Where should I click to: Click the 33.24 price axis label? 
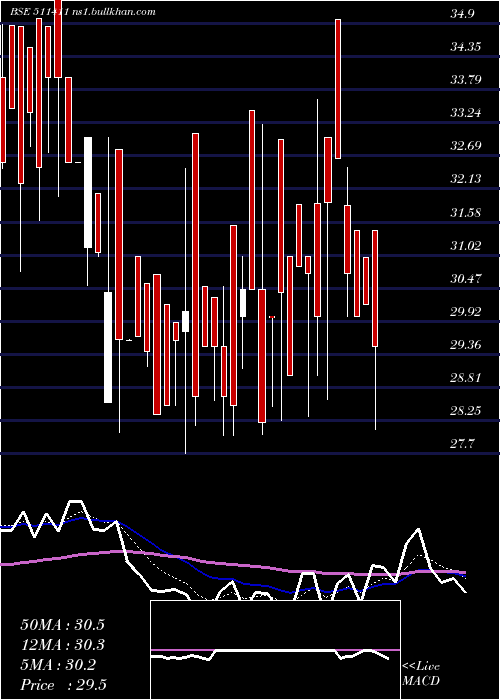468,113
